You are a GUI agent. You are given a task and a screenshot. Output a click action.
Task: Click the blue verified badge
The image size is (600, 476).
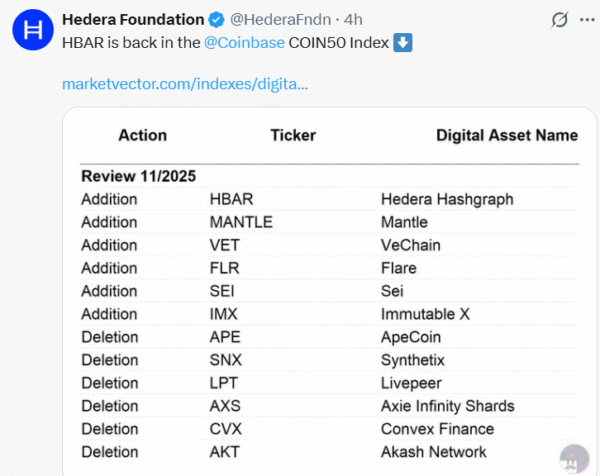[217, 19]
